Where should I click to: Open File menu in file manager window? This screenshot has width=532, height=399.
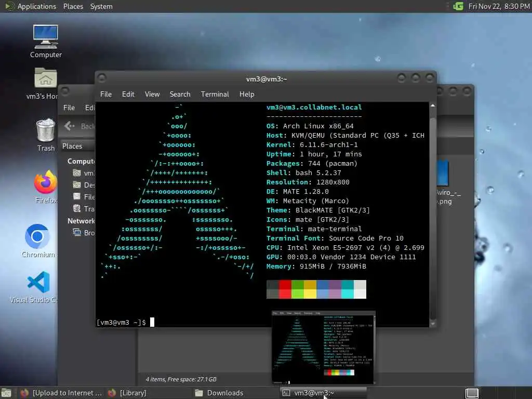(69, 108)
